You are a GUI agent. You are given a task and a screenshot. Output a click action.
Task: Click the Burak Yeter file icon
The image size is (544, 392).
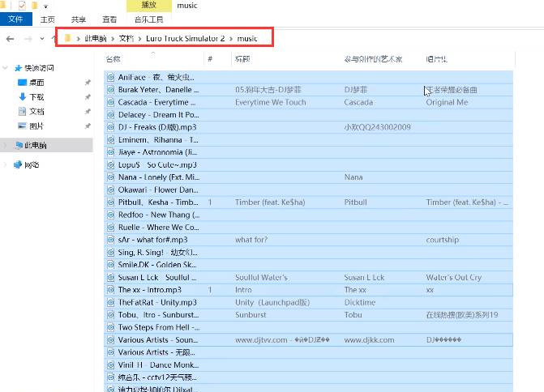tap(111, 90)
